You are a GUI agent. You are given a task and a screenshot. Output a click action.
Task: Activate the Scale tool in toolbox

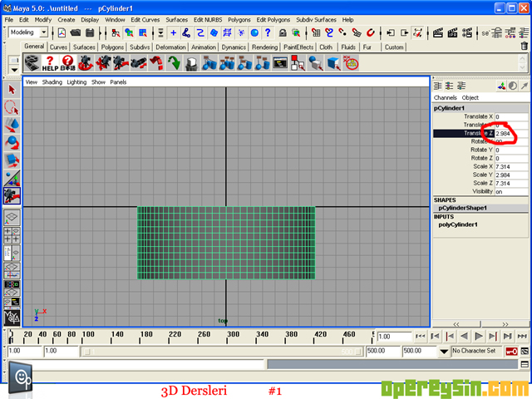click(12, 160)
